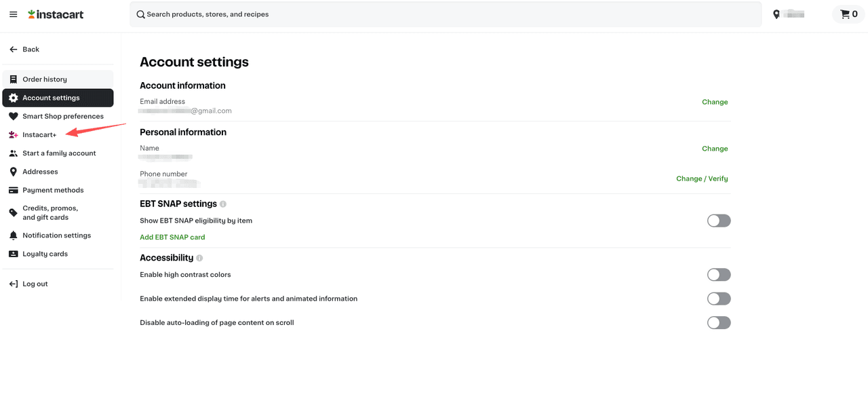Select the Loyalty cards icon
The width and height of the screenshot is (868, 397).
click(13, 253)
